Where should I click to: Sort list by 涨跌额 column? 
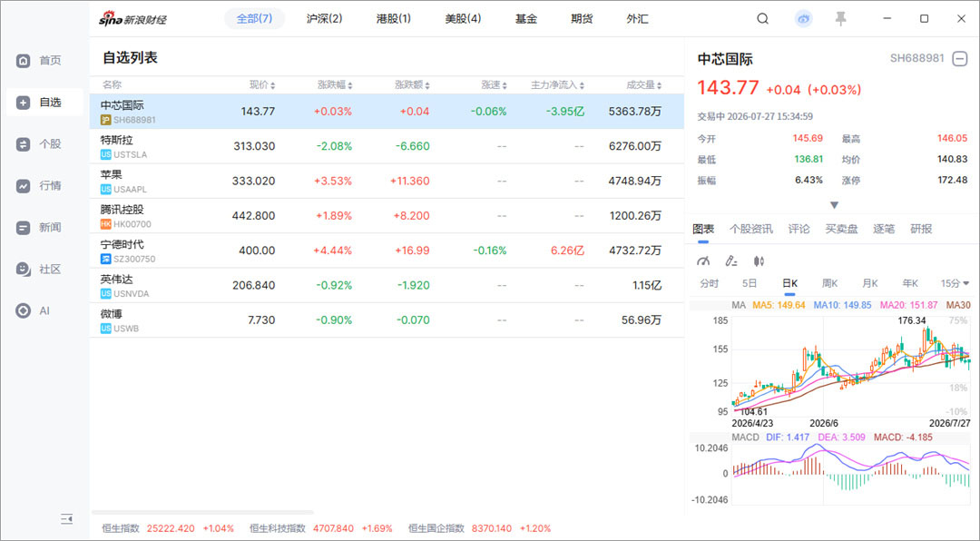tap(413, 85)
